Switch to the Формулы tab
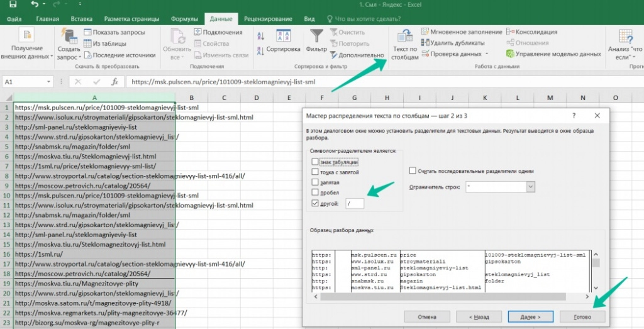This screenshot has height=329, width=644. point(184,19)
